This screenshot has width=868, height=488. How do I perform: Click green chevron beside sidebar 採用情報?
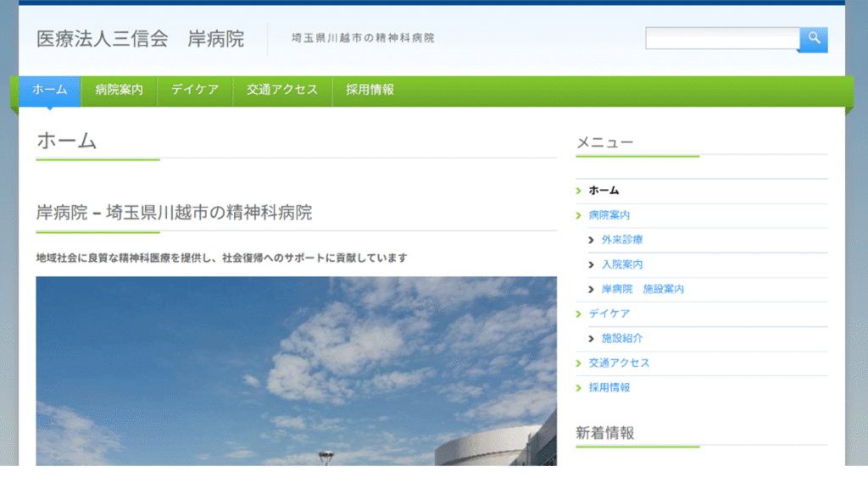point(578,388)
